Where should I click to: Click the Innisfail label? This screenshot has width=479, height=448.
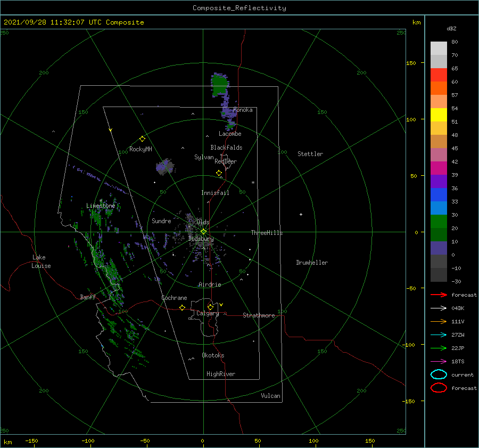coord(215,193)
